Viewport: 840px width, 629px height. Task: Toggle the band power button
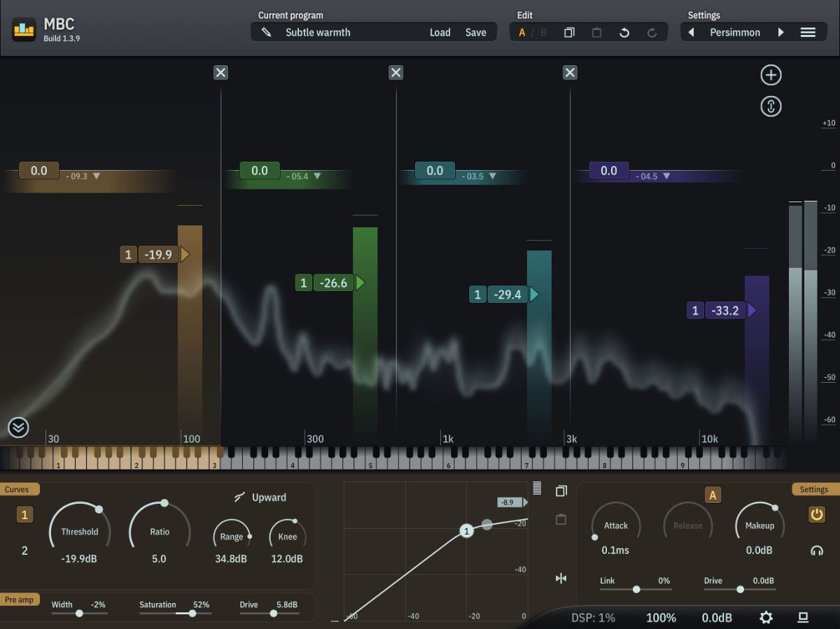pyautogui.click(x=816, y=515)
